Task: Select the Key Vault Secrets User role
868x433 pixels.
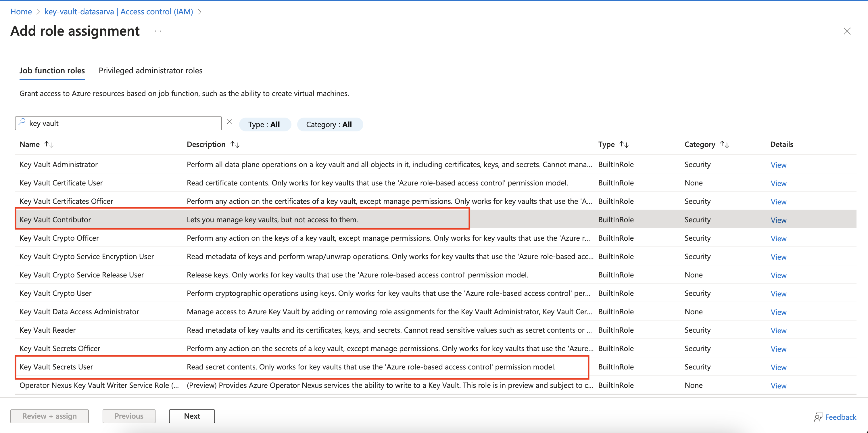Action: pos(435,367)
